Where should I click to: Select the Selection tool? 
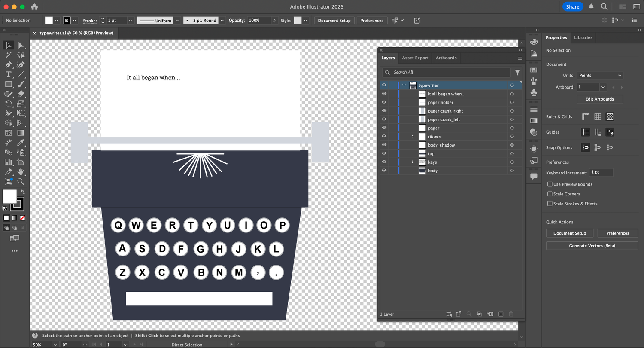(8, 45)
